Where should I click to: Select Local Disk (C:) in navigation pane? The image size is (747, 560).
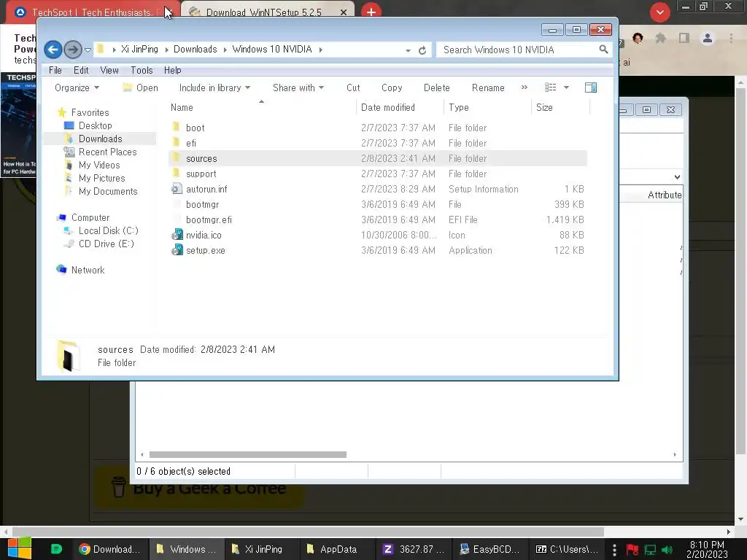[x=109, y=230]
